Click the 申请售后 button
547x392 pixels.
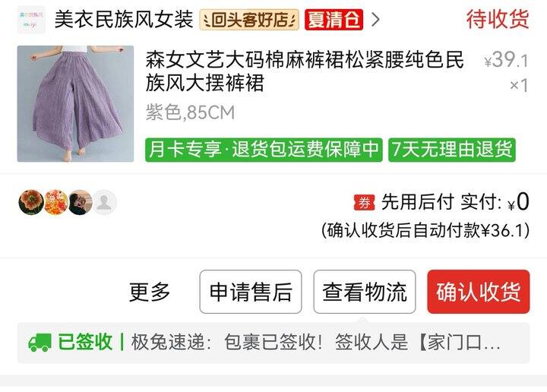click(251, 292)
